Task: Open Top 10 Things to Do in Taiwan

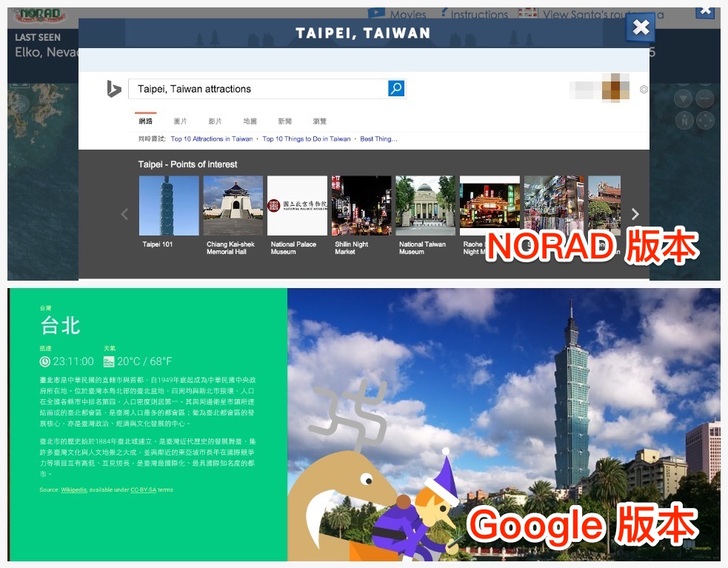Action: [x=306, y=139]
